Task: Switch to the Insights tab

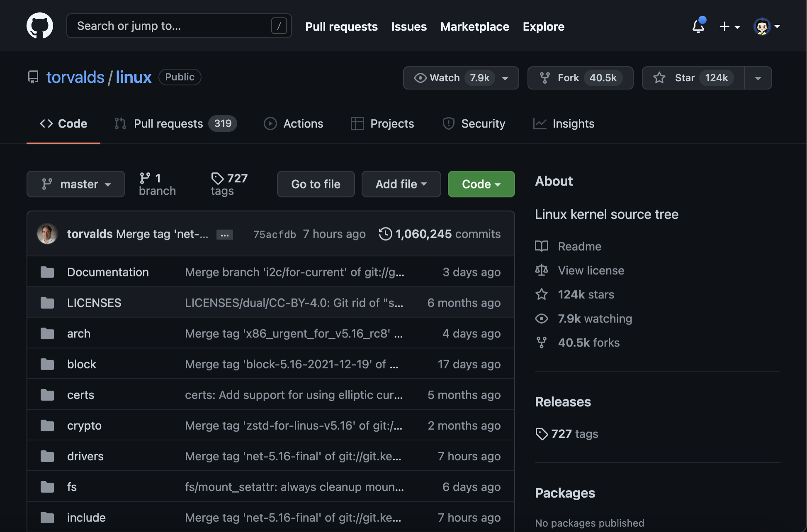Action: click(564, 123)
